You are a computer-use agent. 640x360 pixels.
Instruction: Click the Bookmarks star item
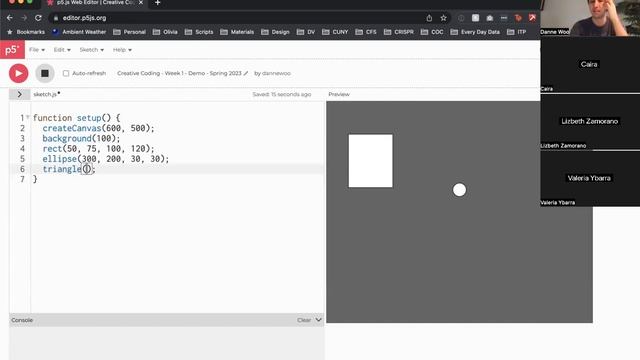click(x=26, y=32)
